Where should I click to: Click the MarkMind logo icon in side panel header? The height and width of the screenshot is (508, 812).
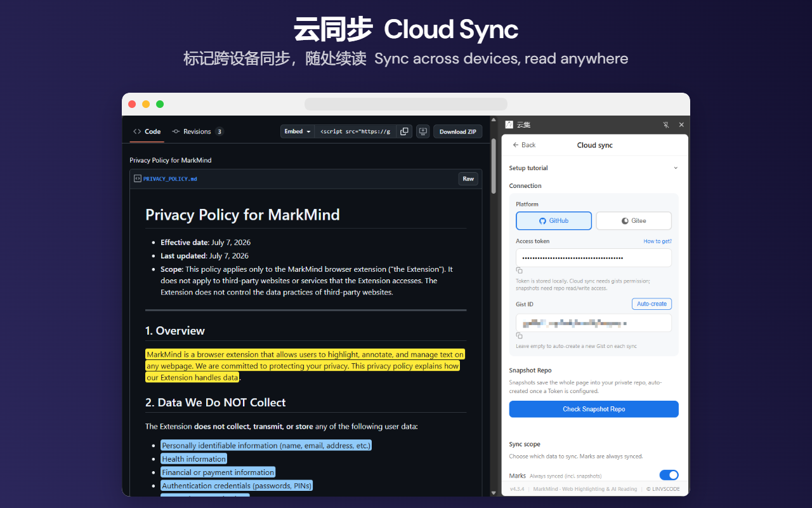509,124
